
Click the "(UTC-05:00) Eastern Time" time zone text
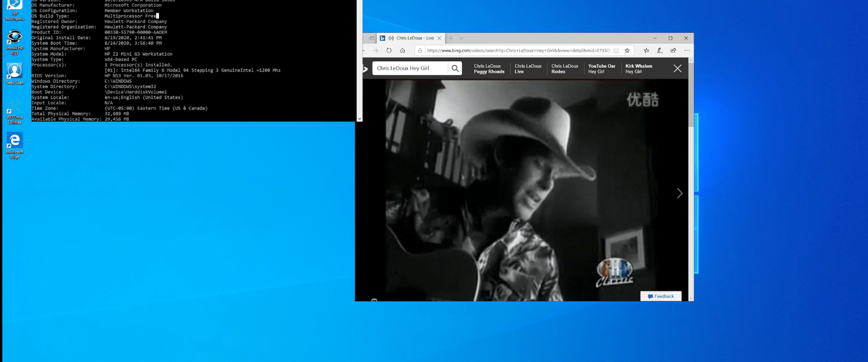[137, 109]
